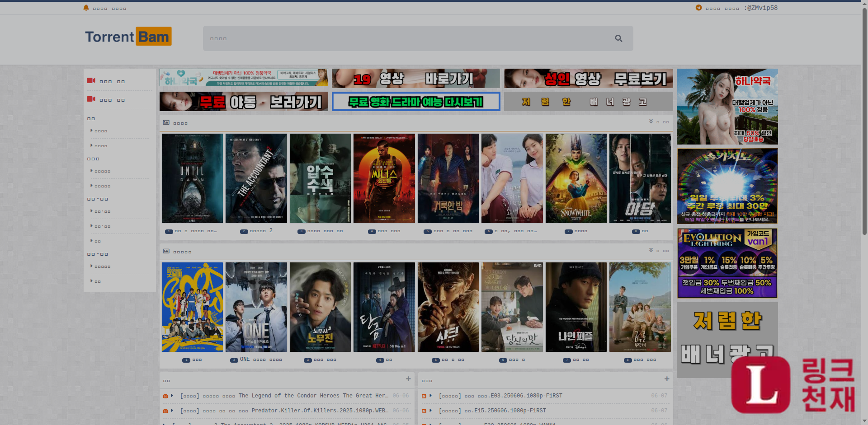Click the 'ONE' title link under the poster
Screen dimensions: 868x425
coord(261,360)
